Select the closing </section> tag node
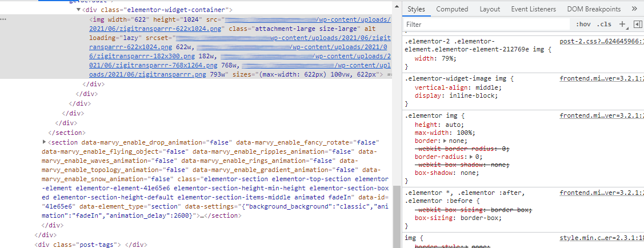Image resolution: width=644 pixels, height=248 pixels. pyautogui.click(x=67, y=132)
